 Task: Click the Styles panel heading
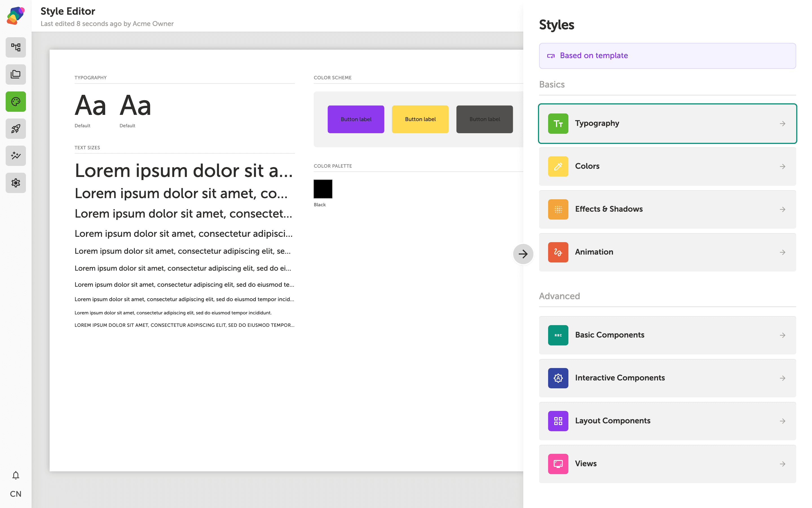[556, 25]
